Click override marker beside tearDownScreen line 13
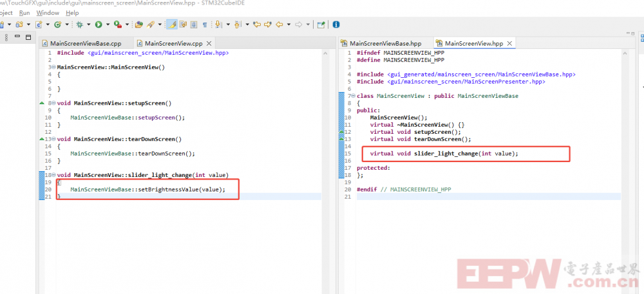 [x=41, y=139]
